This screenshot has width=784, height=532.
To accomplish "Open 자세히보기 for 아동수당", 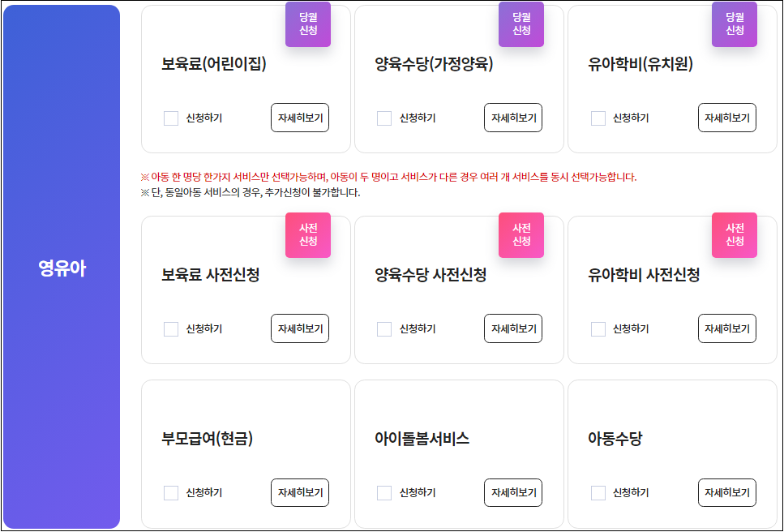I will (726, 492).
